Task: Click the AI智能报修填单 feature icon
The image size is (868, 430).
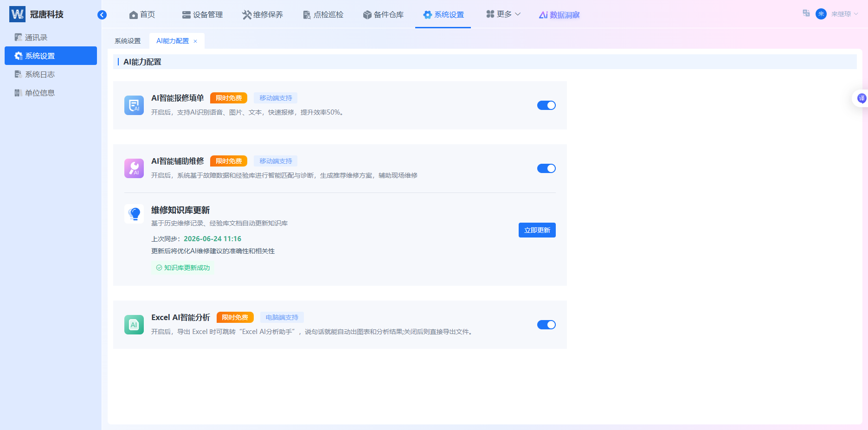Action: [x=134, y=105]
